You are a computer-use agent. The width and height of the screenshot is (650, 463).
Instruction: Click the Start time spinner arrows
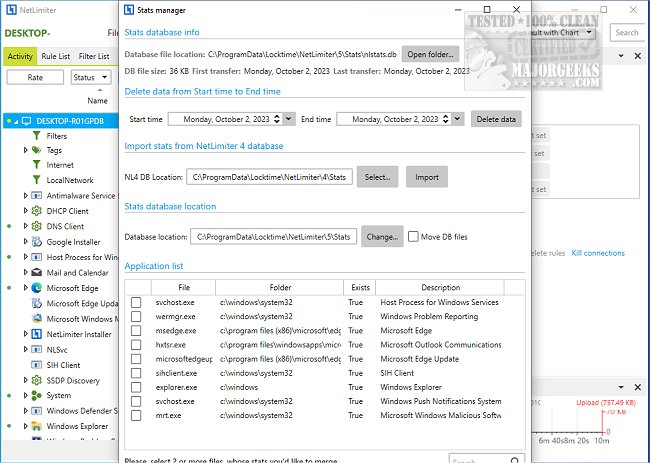pyautogui.click(x=277, y=119)
